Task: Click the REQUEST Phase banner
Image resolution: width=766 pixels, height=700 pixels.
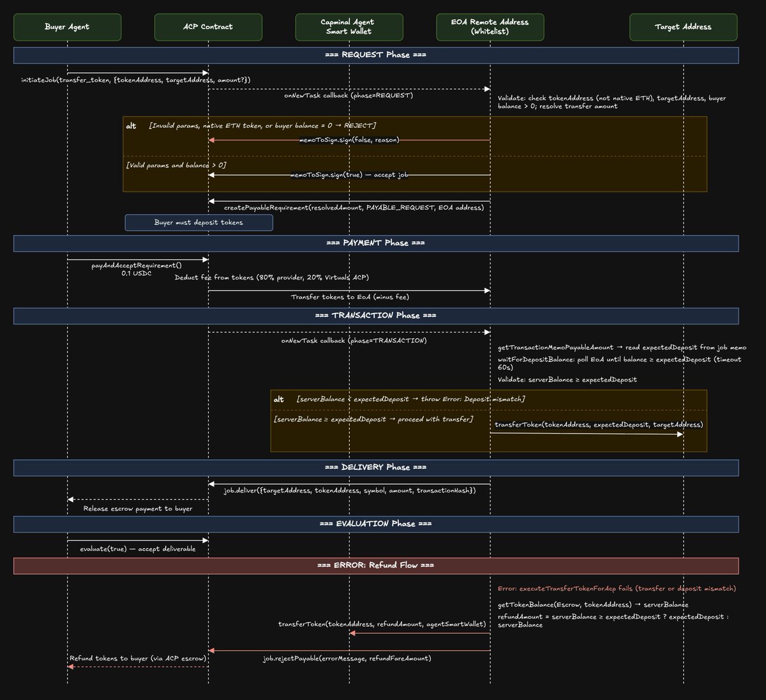Action: (x=376, y=55)
